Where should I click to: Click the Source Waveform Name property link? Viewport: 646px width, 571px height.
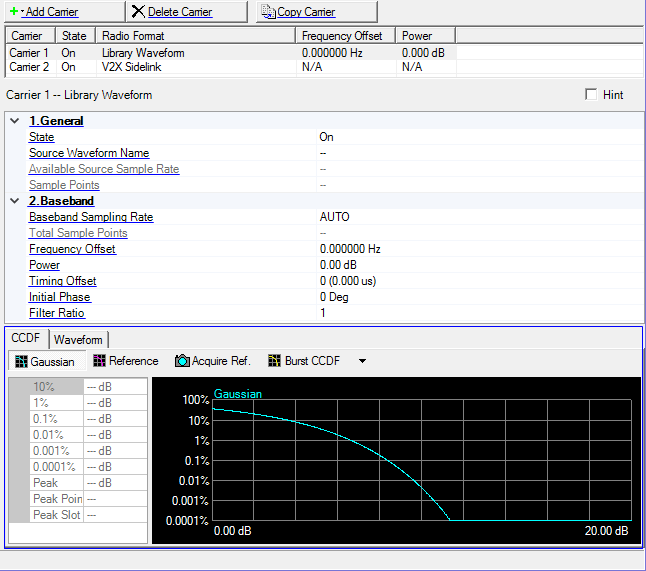pos(89,153)
